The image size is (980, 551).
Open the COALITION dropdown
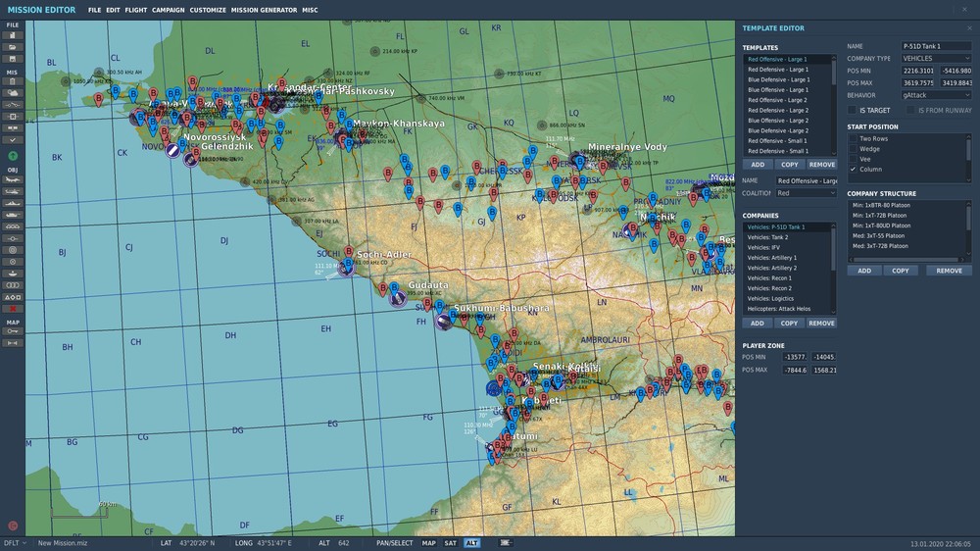(x=806, y=193)
